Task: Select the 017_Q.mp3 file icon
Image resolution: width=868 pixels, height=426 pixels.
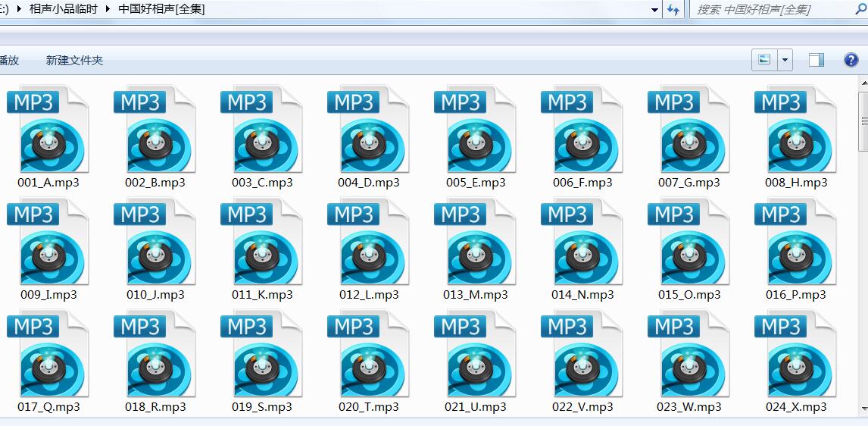Action: point(48,354)
